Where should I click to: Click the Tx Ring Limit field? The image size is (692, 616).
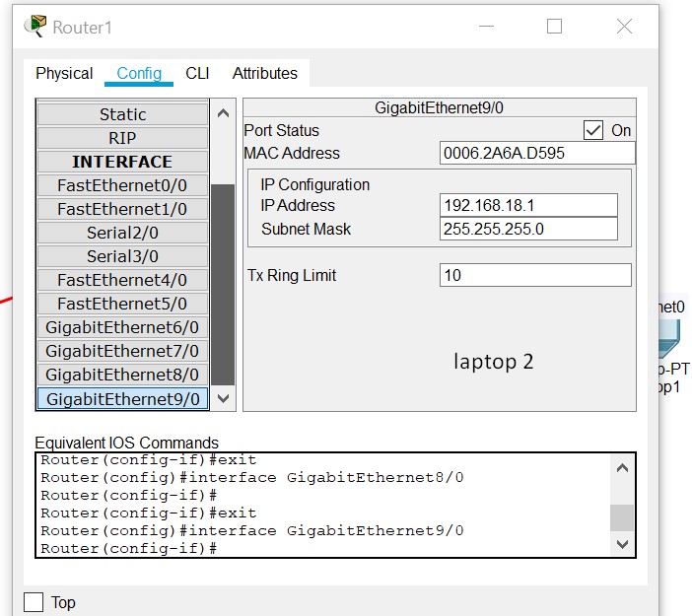[x=534, y=275]
